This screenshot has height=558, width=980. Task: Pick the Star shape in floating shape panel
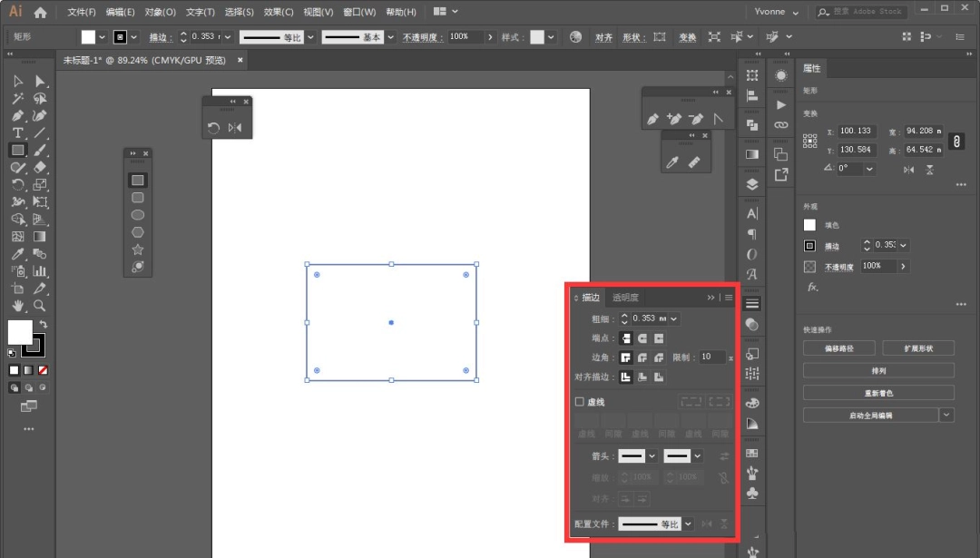[x=138, y=250]
